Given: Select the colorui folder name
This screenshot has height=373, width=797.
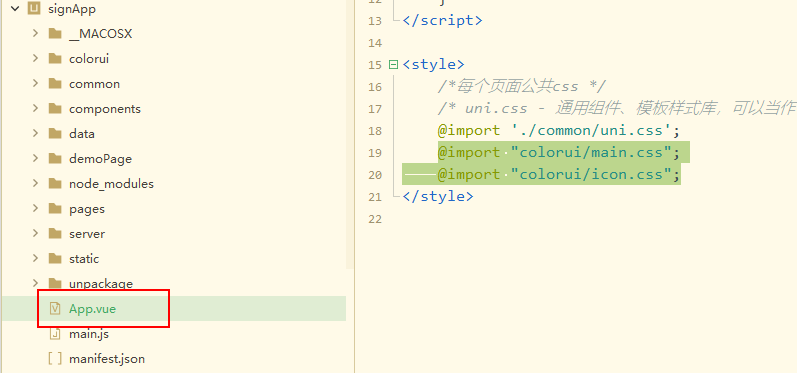Looking at the screenshot, I should 89,58.
